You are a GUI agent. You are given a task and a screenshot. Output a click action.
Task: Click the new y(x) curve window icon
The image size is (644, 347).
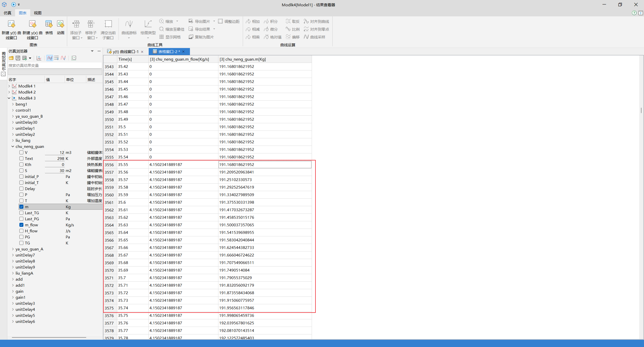(32, 24)
